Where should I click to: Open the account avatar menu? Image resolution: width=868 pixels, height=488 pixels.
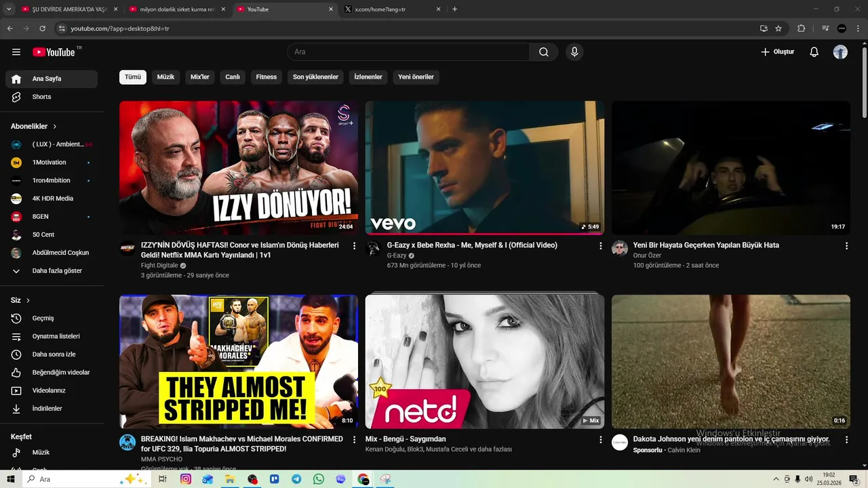click(x=840, y=52)
